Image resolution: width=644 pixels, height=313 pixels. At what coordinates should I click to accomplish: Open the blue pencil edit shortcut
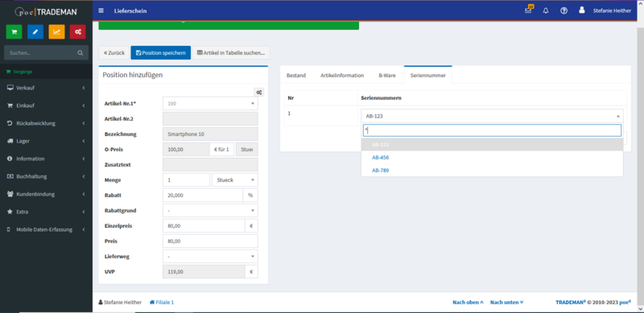tap(35, 32)
